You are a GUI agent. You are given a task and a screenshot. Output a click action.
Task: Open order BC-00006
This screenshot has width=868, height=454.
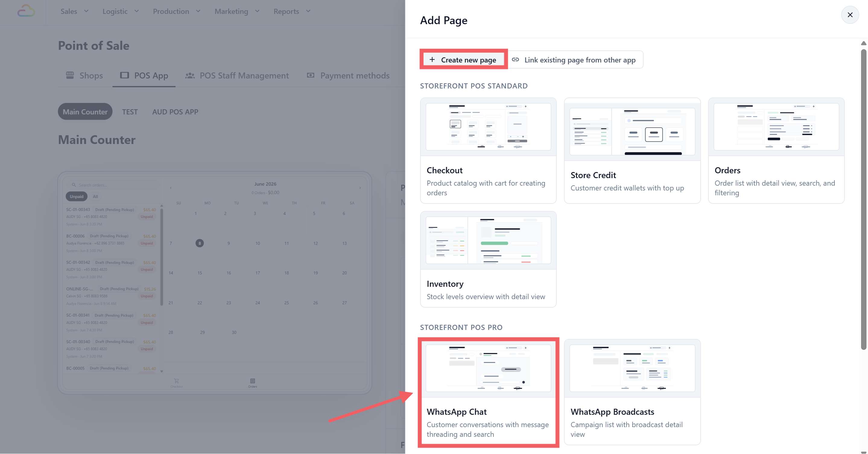(111, 243)
